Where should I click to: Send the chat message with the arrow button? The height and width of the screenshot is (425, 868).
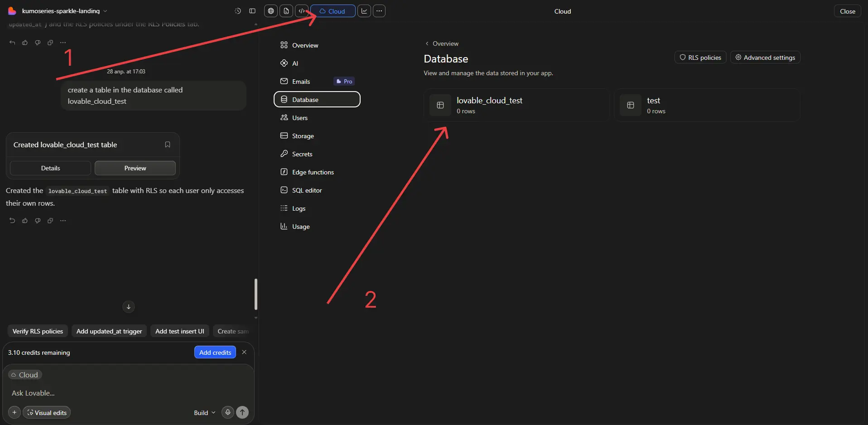(243, 412)
